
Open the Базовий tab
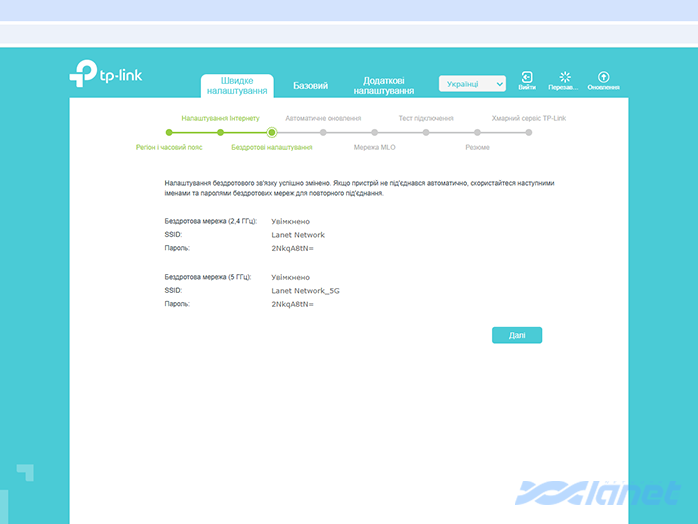pyautogui.click(x=310, y=86)
